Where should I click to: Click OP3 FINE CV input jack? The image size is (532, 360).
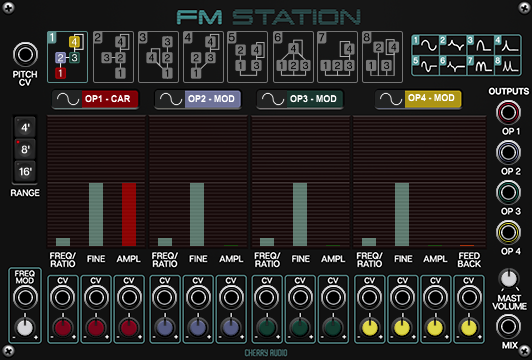(300, 298)
